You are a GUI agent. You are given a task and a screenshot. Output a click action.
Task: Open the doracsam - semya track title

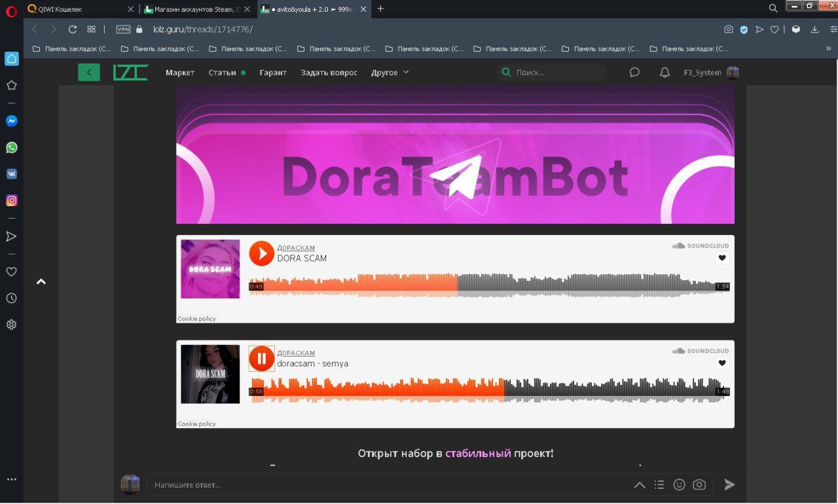(313, 363)
